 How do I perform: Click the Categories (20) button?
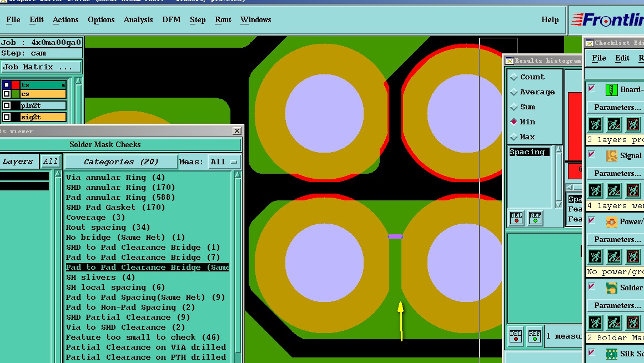[x=121, y=162]
